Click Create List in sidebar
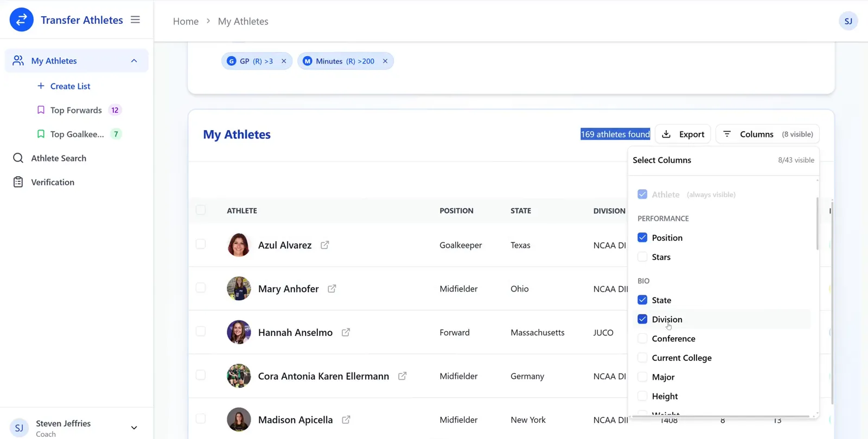Viewport: 868px width, 439px height. tap(63, 86)
